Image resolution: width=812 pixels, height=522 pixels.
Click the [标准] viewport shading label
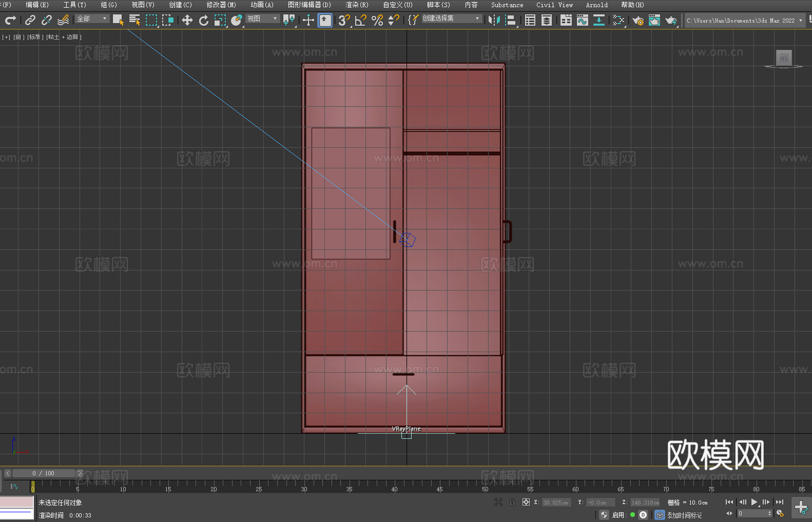(x=35, y=37)
